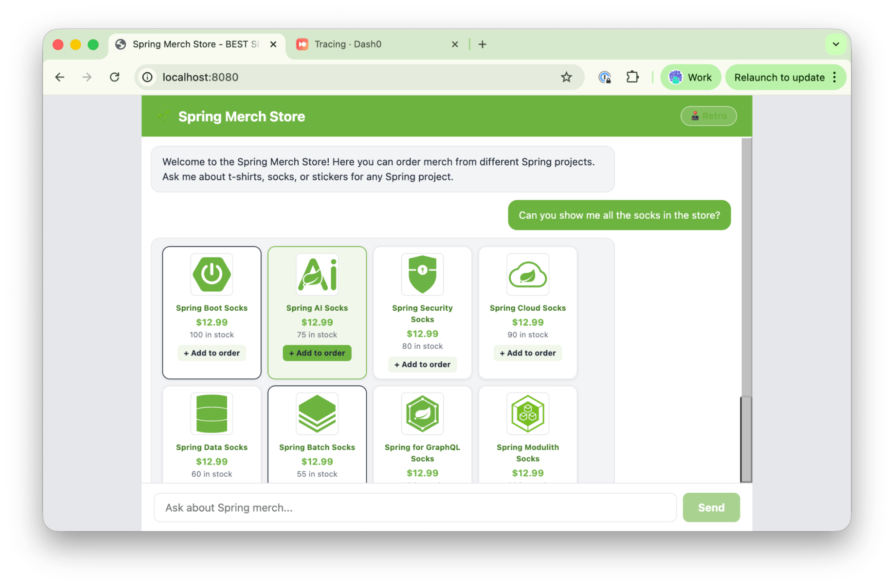Click the Spring Security Socks title
Screen dimensions: 894x588
tap(422, 313)
